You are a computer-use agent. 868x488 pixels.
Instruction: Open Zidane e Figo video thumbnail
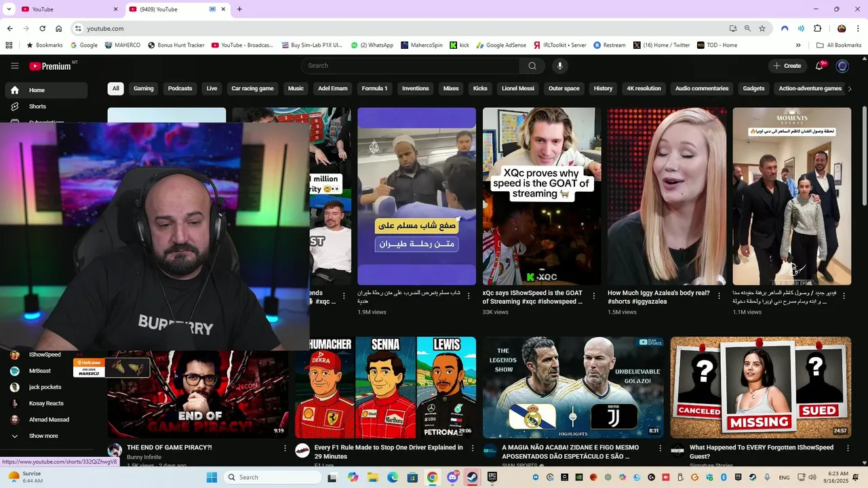[x=573, y=388]
